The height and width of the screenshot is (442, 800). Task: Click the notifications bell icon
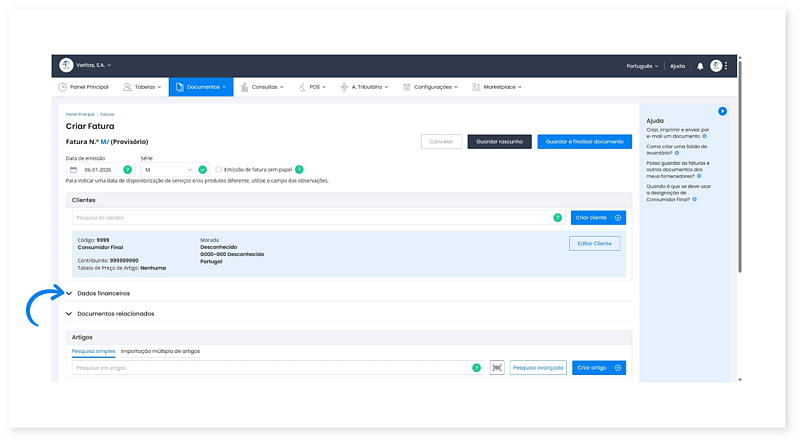tap(700, 66)
